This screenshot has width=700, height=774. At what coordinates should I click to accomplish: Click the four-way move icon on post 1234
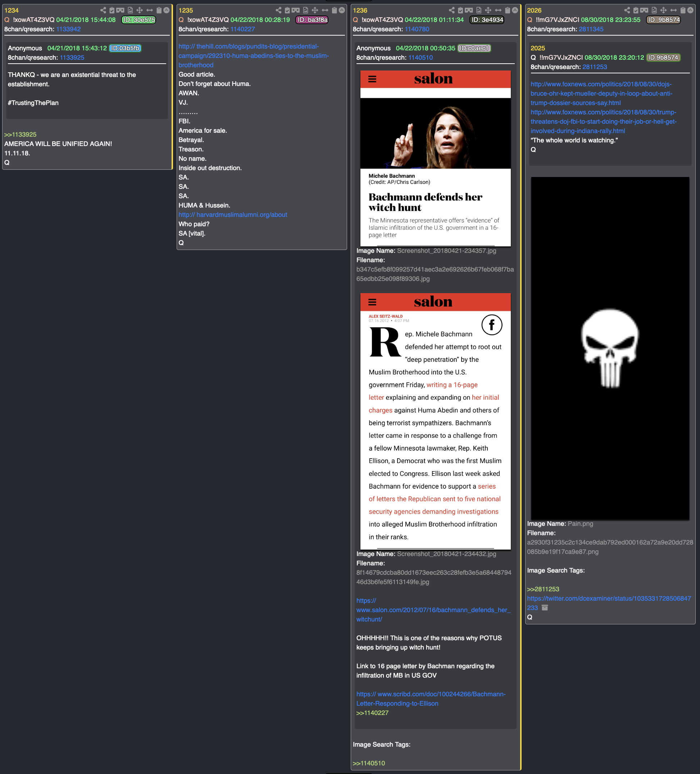click(x=140, y=10)
